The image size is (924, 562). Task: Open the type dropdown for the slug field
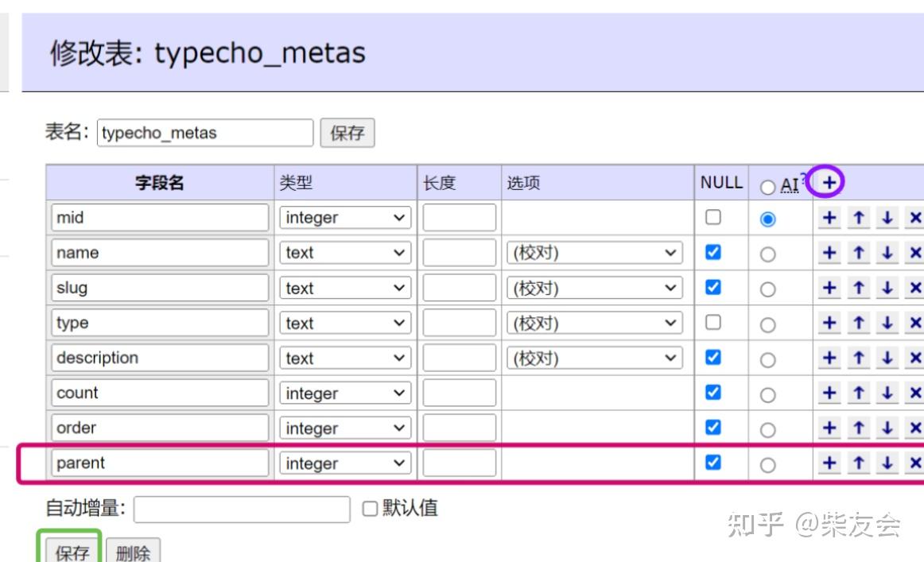[x=345, y=287]
